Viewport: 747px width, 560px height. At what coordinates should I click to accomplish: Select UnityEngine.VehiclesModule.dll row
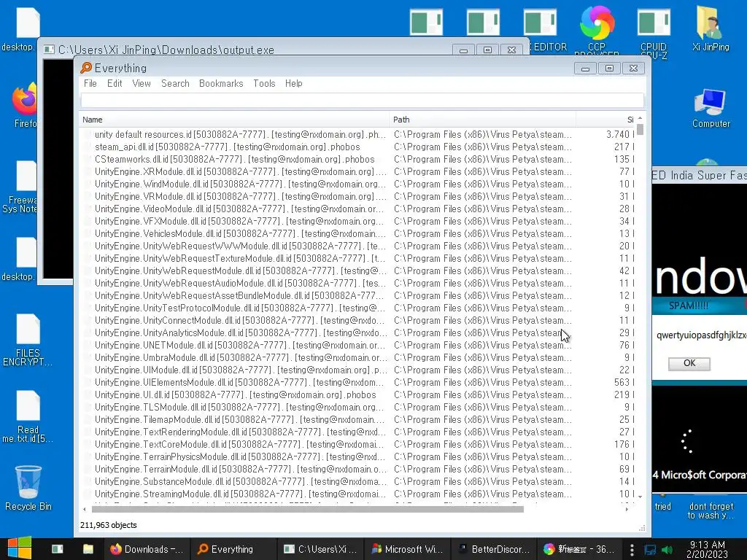[x=357, y=233]
